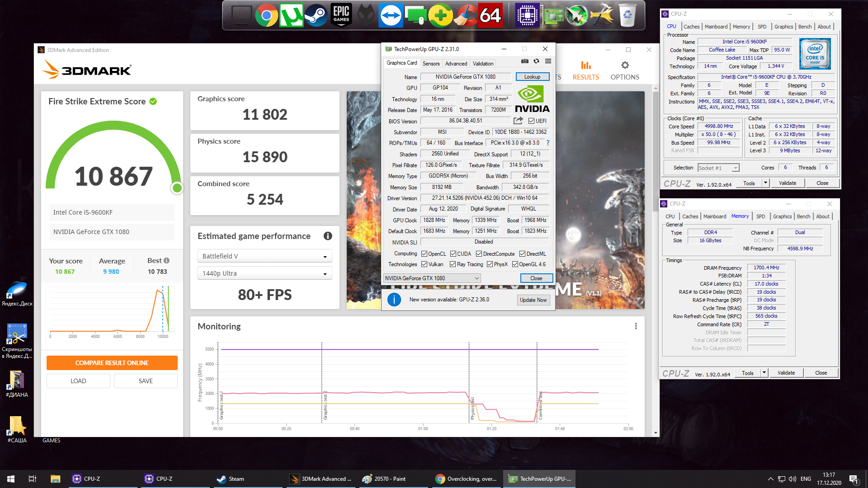Toggle the OpenGL 4.6 checkbox
Viewport: 868px width, 488px height.
(515, 264)
